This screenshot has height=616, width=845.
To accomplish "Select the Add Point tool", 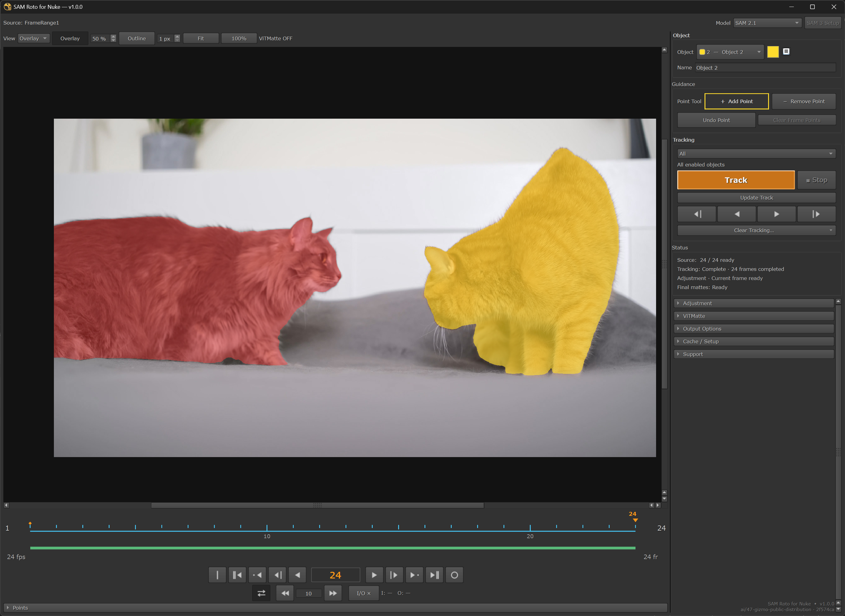I will (737, 101).
